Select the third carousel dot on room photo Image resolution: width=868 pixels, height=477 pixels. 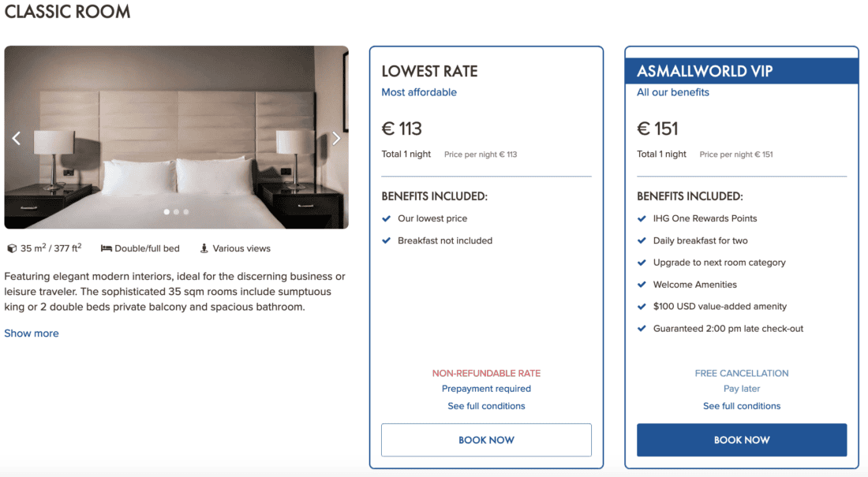tap(185, 211)
